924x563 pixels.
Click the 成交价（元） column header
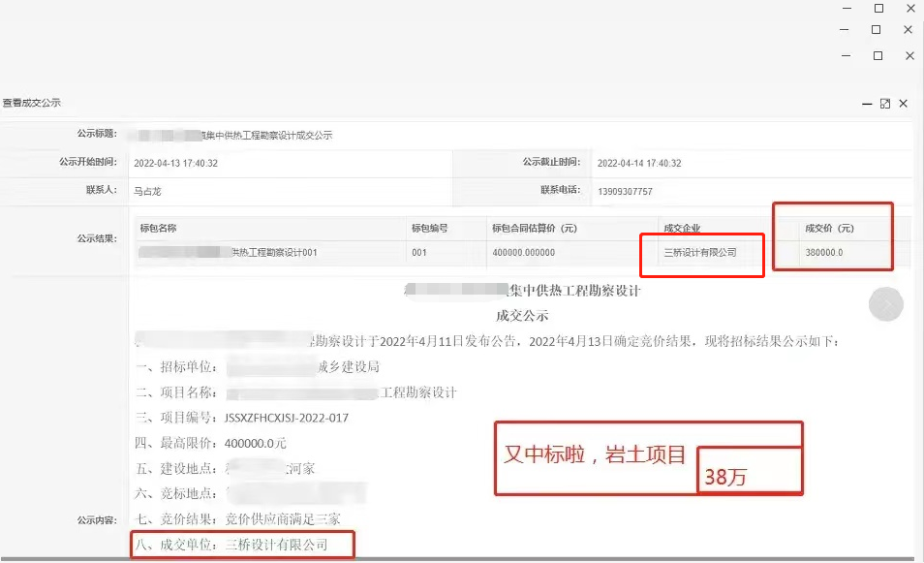click(x=830, y=229)
